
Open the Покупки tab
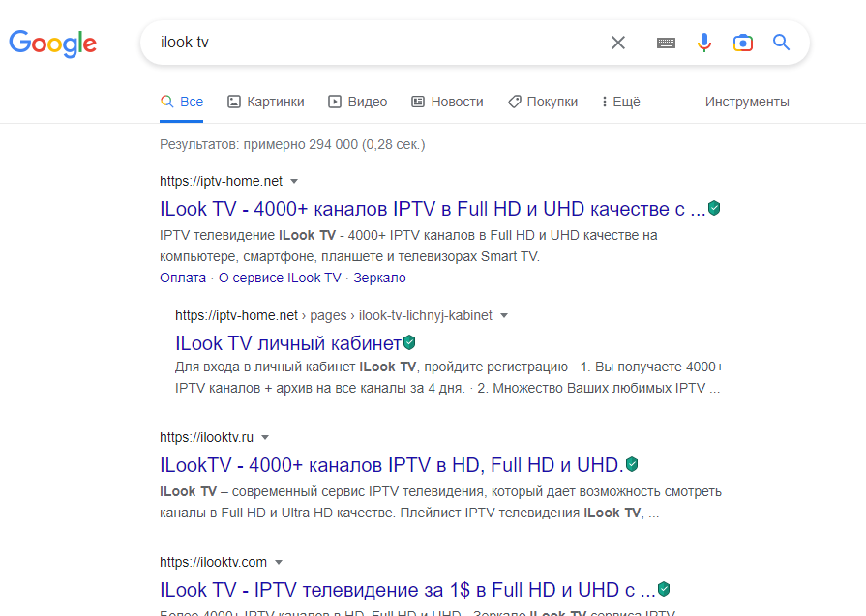(x=542, y=101)
